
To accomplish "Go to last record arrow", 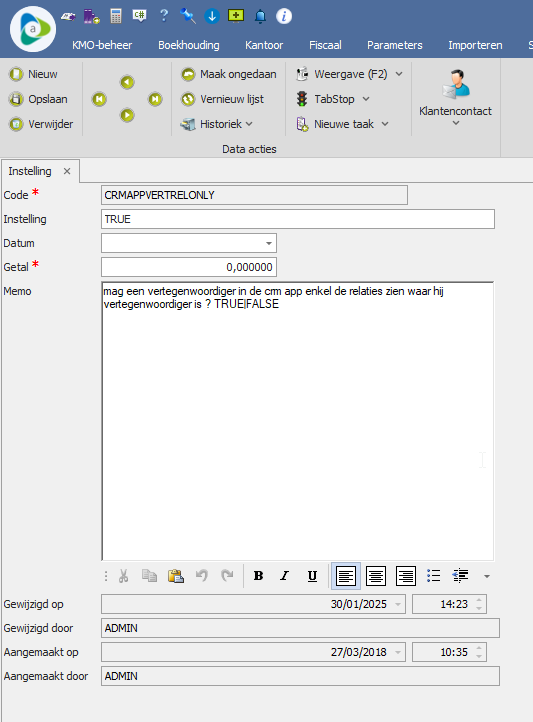I will tap(155, 99).
